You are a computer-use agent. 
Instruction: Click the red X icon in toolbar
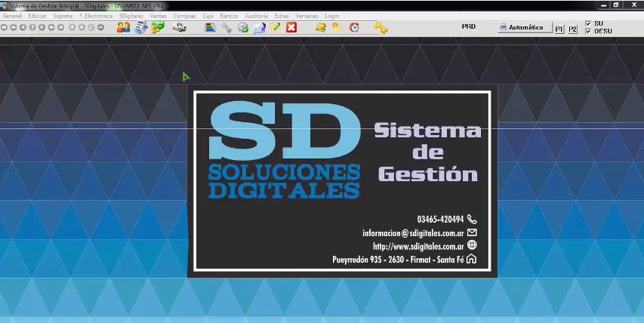click(291, 27)
